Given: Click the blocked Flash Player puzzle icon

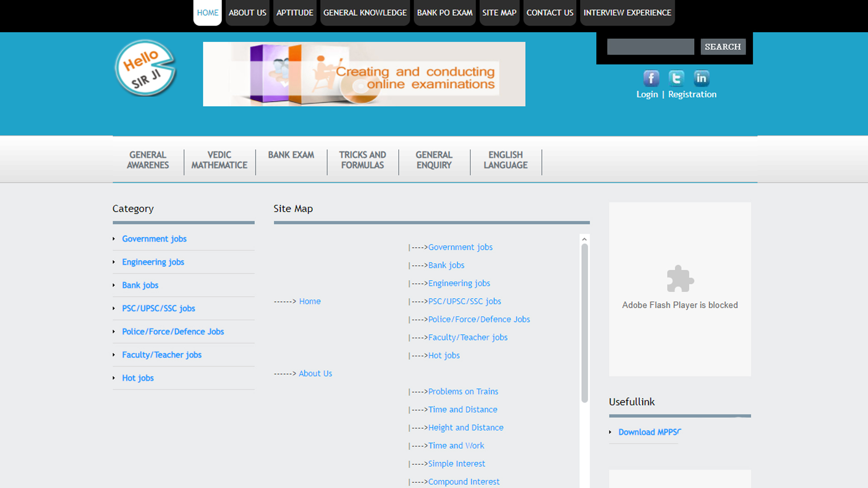Looking at the screenshot, I should [680, 278].
